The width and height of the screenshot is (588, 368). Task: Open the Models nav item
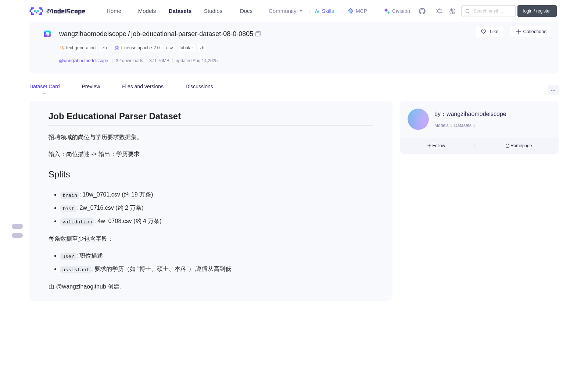(x=147, y=11)
